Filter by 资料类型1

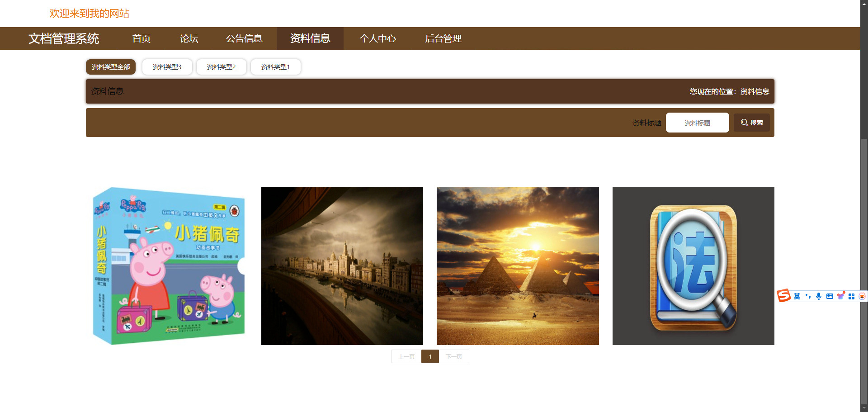(x=276, y=67)
